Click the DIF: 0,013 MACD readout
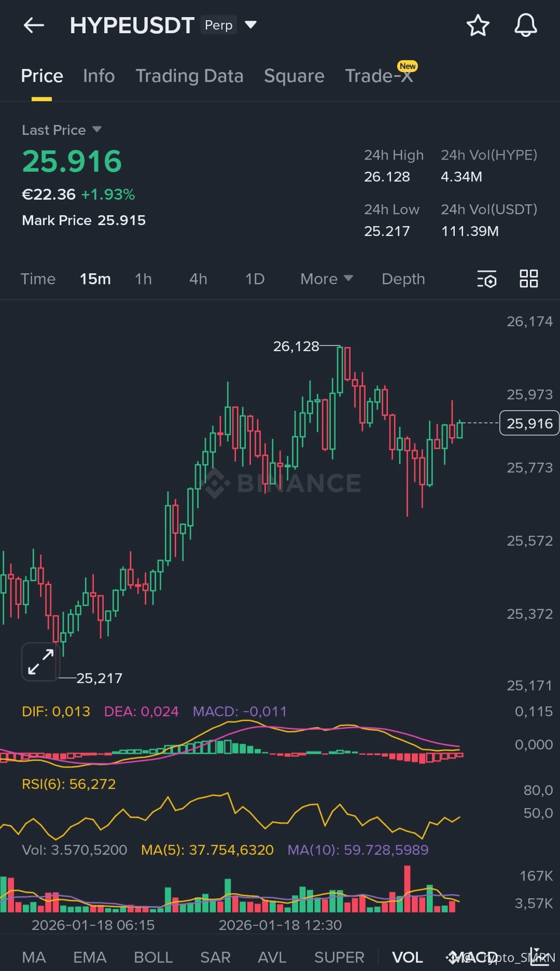Image resolution: width=560 pixels, height=971 pixels. [56, 712]
